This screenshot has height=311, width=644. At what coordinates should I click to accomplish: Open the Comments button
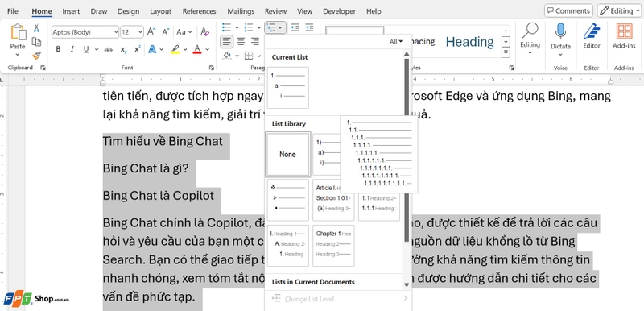click(569, 11)
